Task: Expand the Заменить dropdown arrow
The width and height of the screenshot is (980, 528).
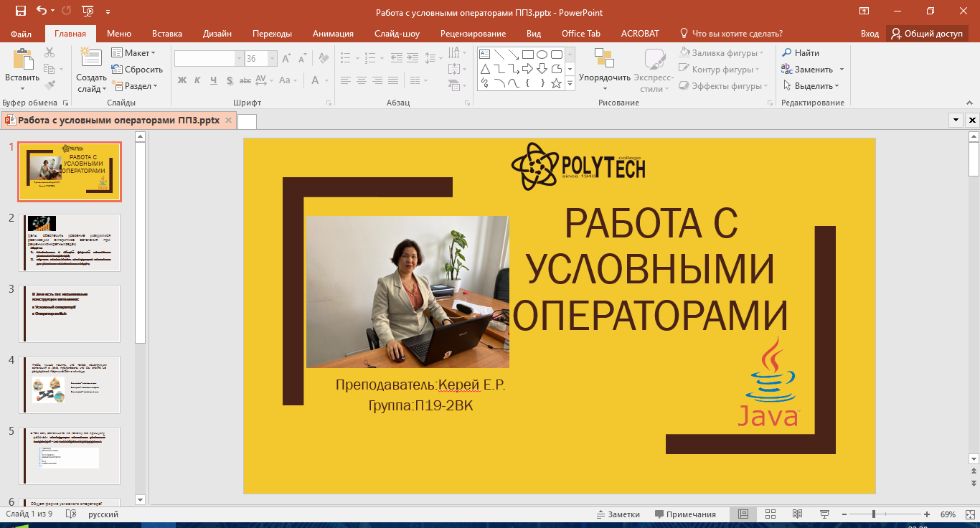Action: pos(842,70)
